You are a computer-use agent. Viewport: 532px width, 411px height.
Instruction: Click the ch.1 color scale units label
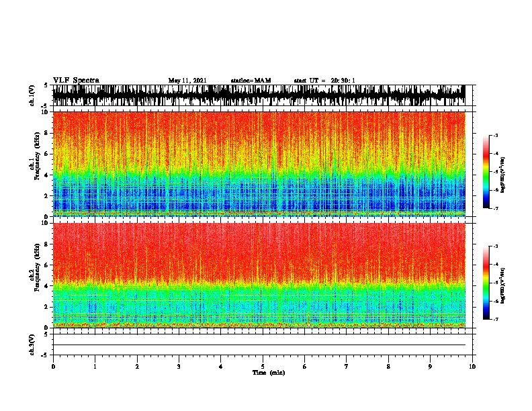(503, 175)
